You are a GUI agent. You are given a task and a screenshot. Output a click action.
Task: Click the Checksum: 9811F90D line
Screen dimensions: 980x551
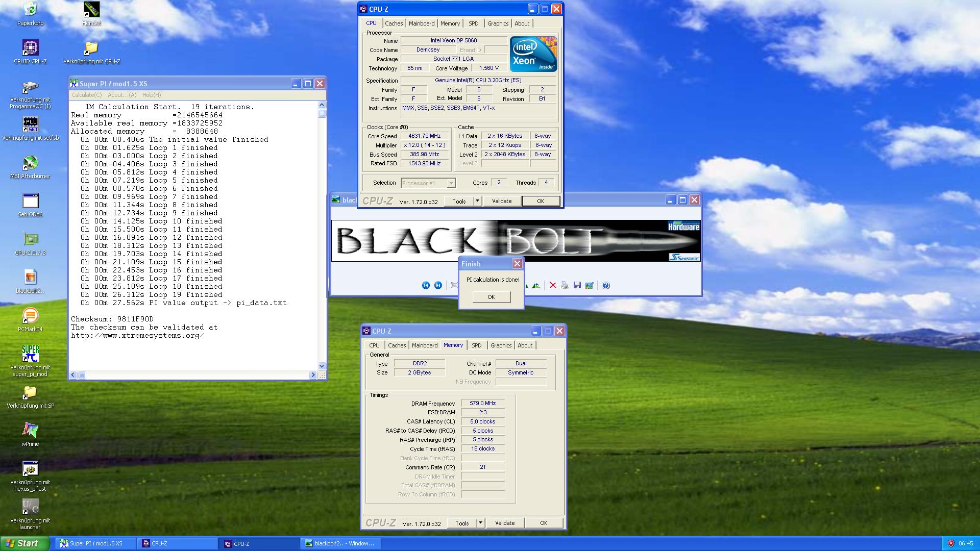(x=112, y=319)
